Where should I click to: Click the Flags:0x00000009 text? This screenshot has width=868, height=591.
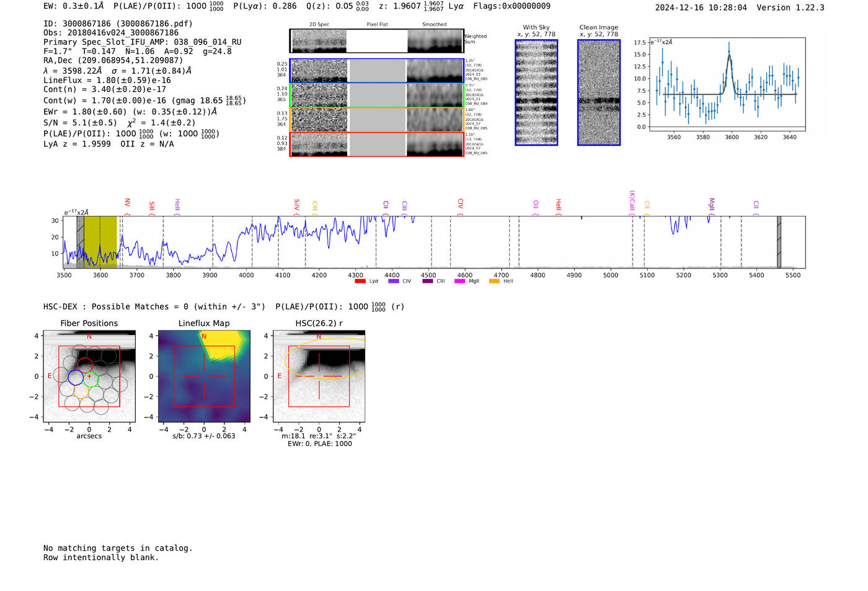511,6
